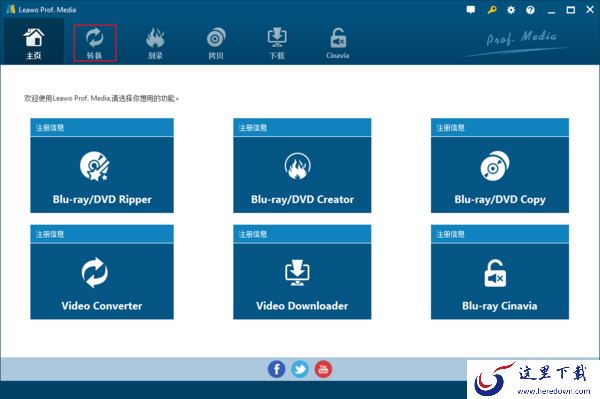Click the Facebook icon in footer
Screen dimensions: 600x399
point(276,369)
